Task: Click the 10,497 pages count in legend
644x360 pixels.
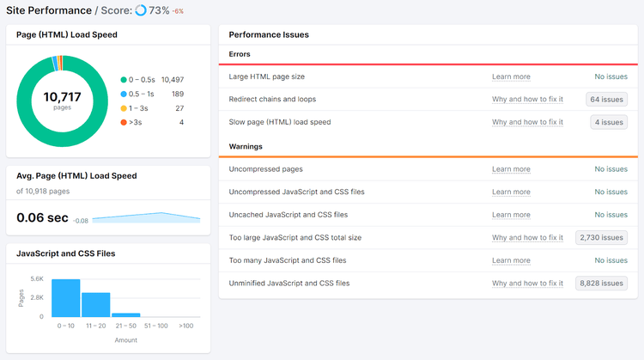Action: [173, 80]
